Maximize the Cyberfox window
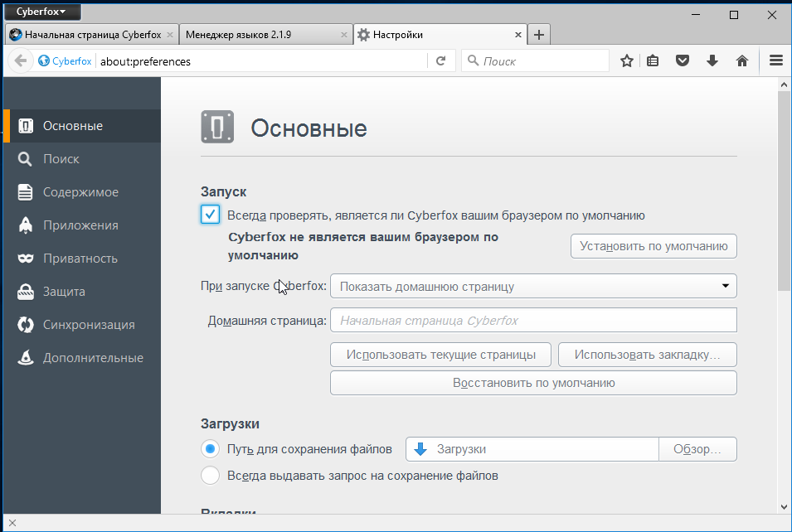Image resolution: width=792 pixels, height=532 pixels. 734,15
